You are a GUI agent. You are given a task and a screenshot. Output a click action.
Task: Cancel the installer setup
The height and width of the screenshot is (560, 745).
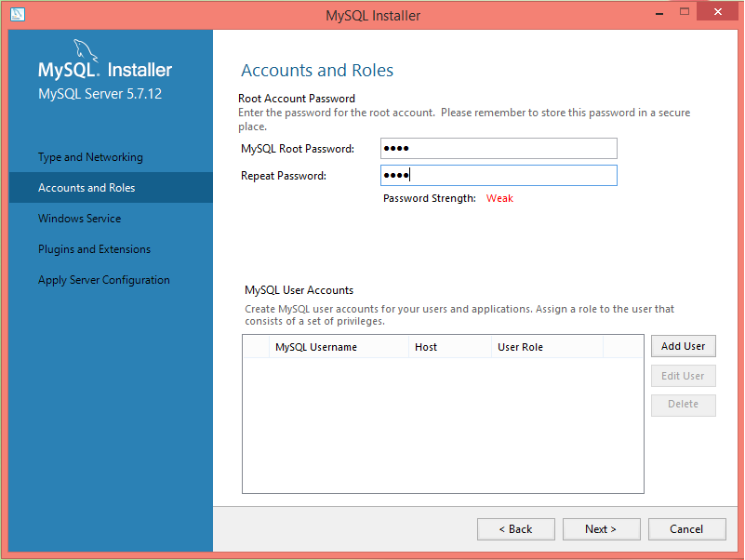[686, 529]
